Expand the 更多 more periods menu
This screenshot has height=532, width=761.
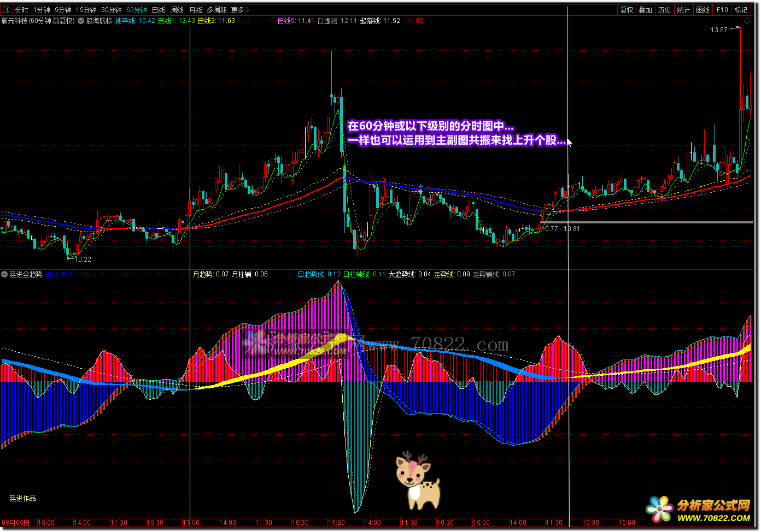(240, 10)
